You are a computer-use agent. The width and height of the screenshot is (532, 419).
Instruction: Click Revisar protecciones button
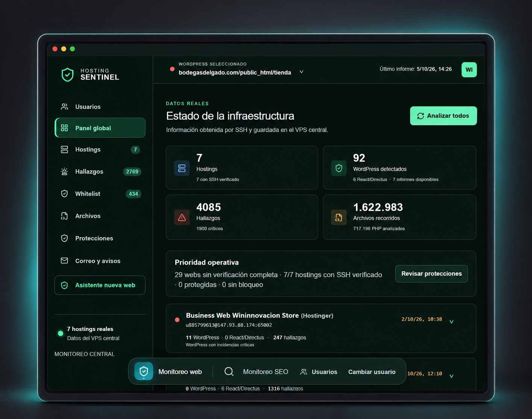click(432, 274)
